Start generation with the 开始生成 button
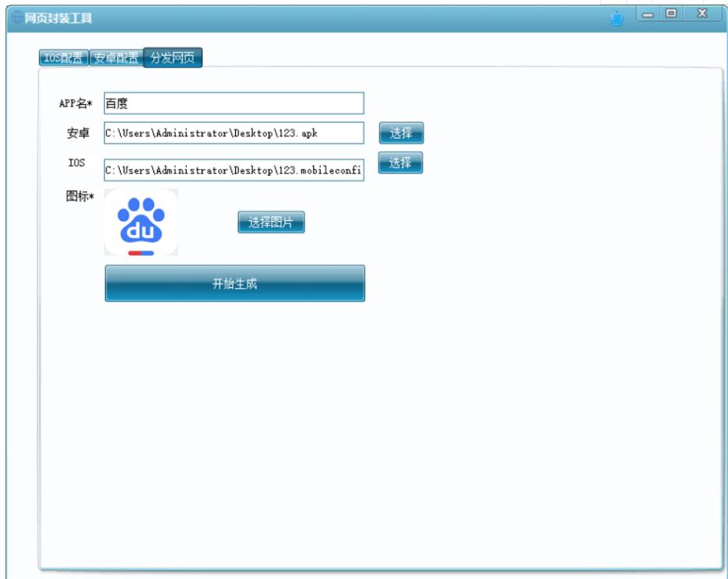The image size is (728, 579). tap(234, 283)
